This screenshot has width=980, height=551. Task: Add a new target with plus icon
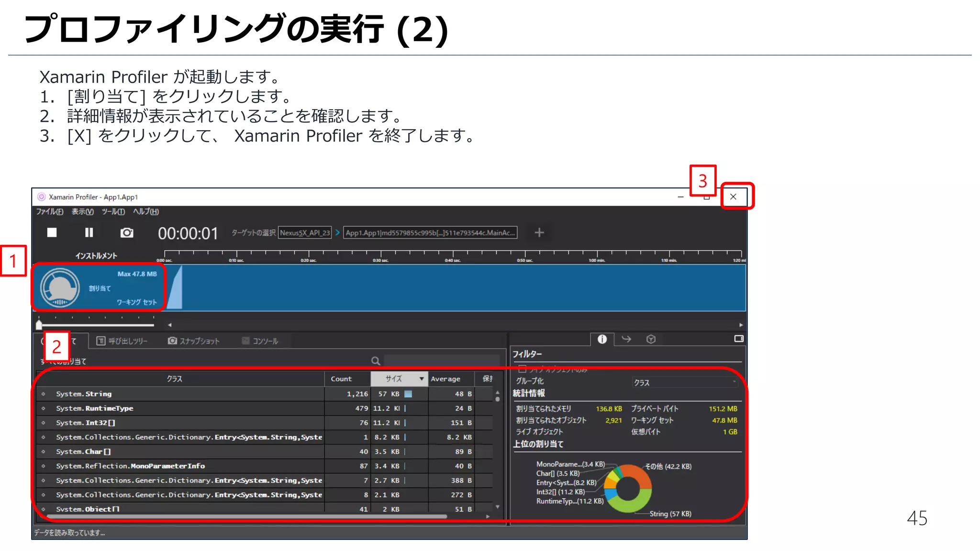click(x=539, y=232)
